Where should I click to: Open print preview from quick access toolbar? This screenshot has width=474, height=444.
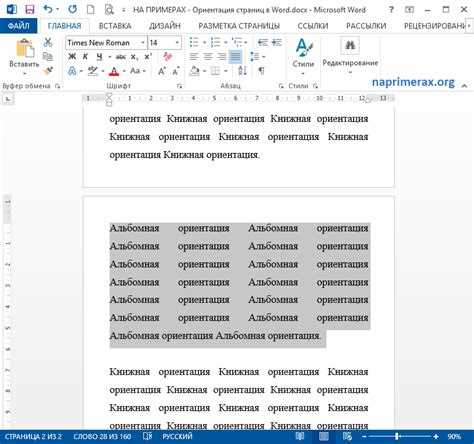(x=109, y=10)
